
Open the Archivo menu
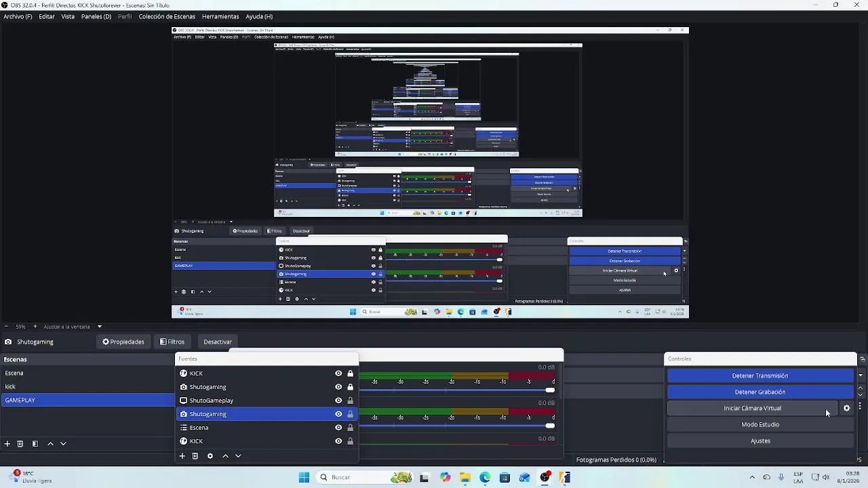click(x=18, y=16)
